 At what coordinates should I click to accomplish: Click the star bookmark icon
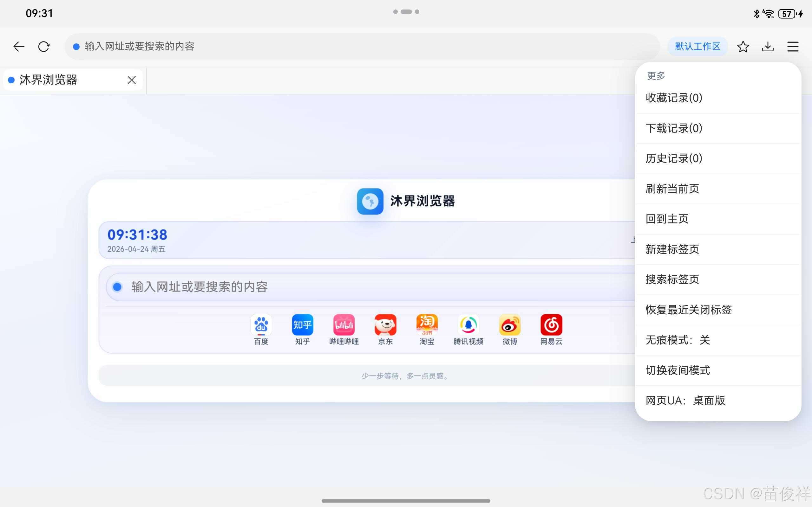click(743, 46)
